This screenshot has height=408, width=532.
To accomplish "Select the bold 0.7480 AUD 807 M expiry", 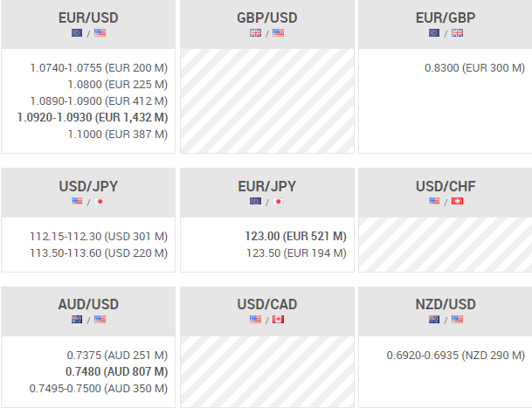I will tap(117, 371).
